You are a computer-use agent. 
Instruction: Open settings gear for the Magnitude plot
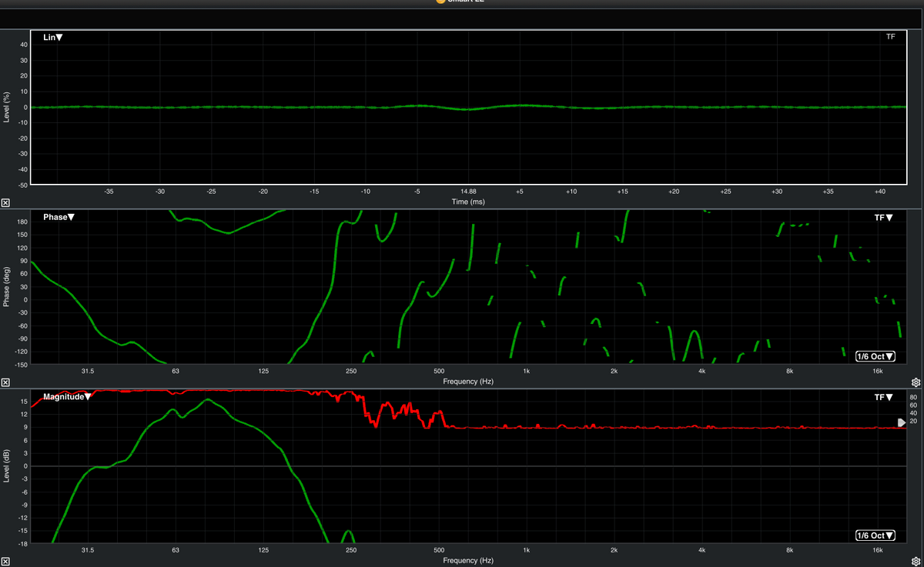(x=916, y=562)
